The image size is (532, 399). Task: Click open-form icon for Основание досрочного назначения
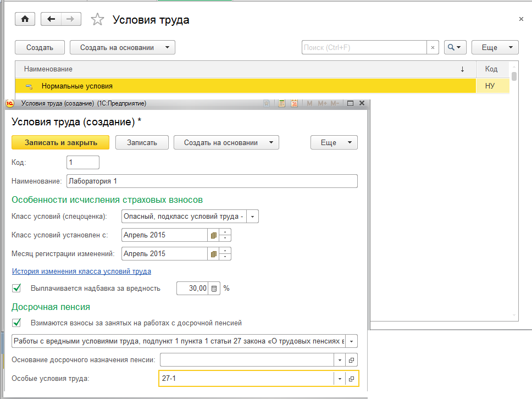(352, 360)
